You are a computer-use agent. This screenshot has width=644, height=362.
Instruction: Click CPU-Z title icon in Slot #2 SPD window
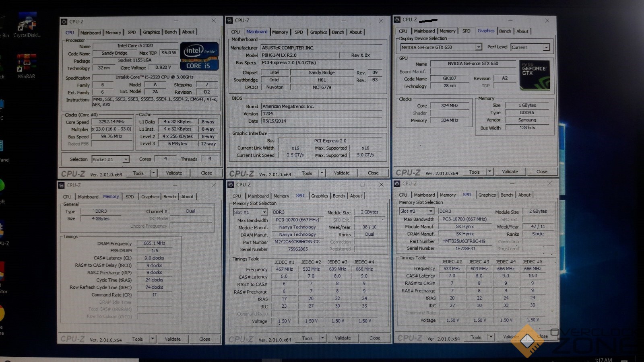[397, 183]
